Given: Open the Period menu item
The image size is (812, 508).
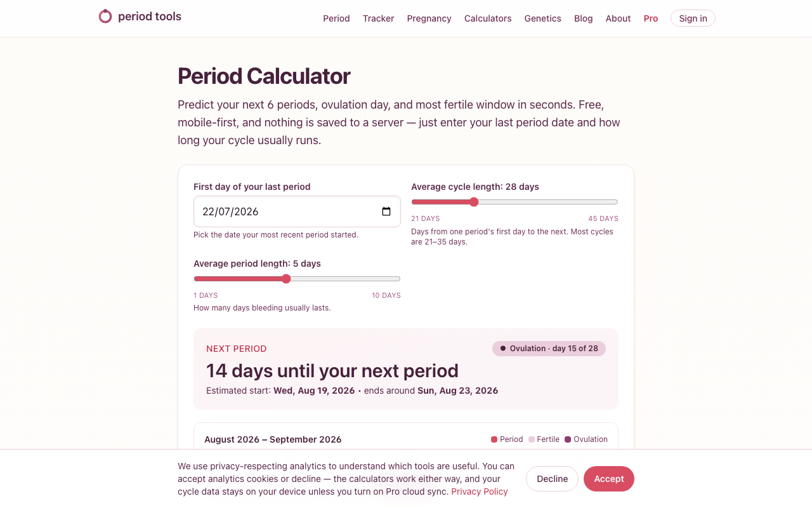Looking at the screenshot, I should (336, 18).
